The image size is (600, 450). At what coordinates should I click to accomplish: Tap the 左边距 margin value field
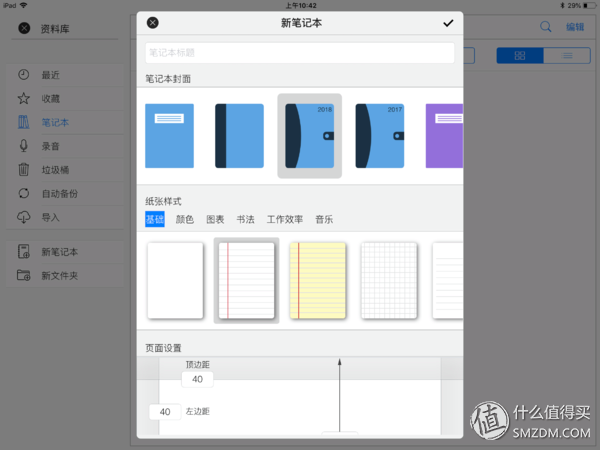[165, 411]
